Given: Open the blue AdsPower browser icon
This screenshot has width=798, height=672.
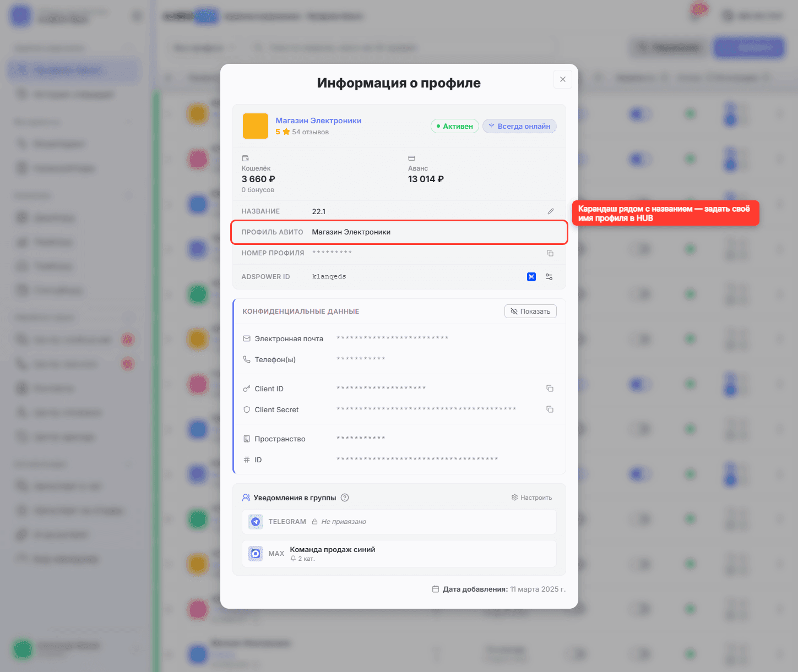Looking at the screenshot, I should (x=531, y=277).
